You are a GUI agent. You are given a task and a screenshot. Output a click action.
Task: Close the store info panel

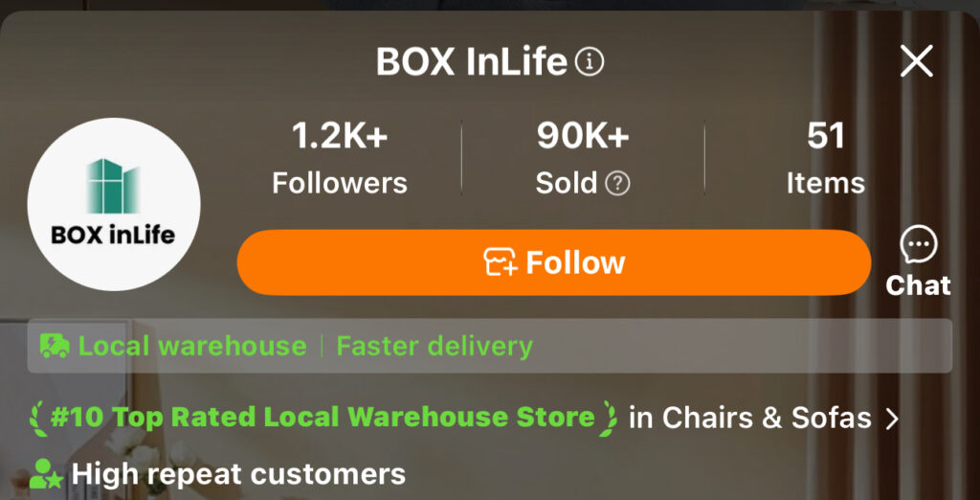(x=916, y=61)
